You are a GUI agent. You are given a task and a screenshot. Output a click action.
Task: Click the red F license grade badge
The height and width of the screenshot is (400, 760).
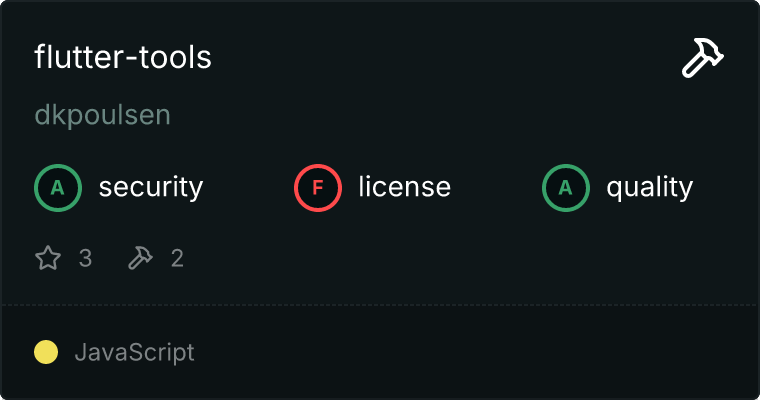click(318, 187)
